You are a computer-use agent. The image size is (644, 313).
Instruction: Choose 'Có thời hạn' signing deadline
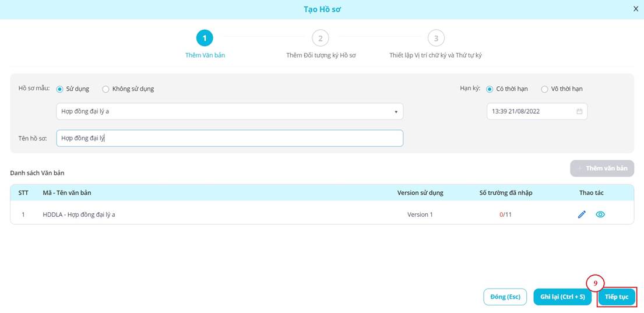490,89
